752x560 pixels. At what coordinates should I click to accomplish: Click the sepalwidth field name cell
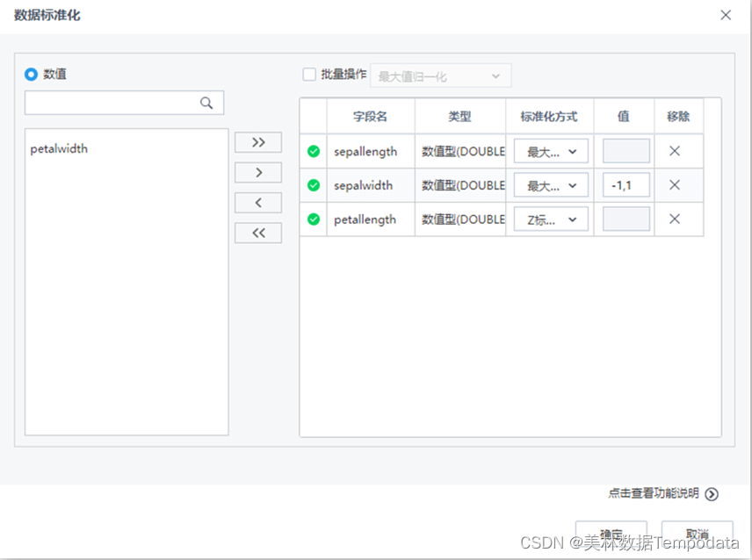click(x=371, y=185)
